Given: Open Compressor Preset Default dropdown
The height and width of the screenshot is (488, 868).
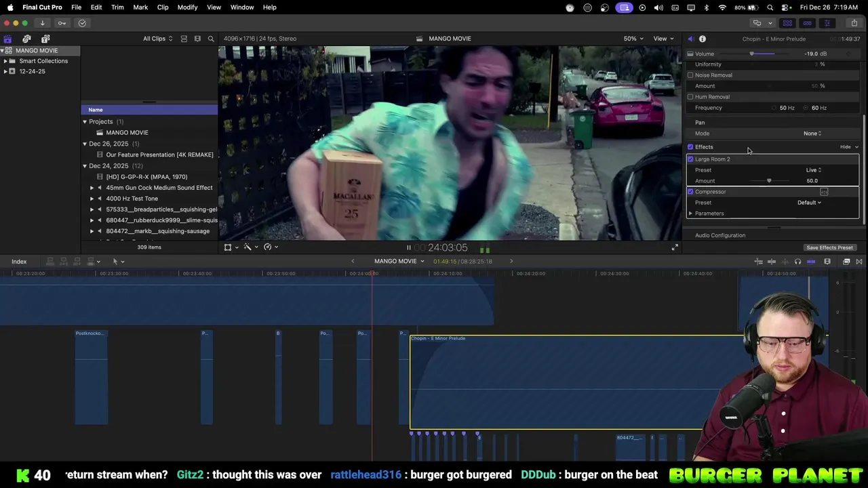Looking at the screenshot, I should [809, 203].
